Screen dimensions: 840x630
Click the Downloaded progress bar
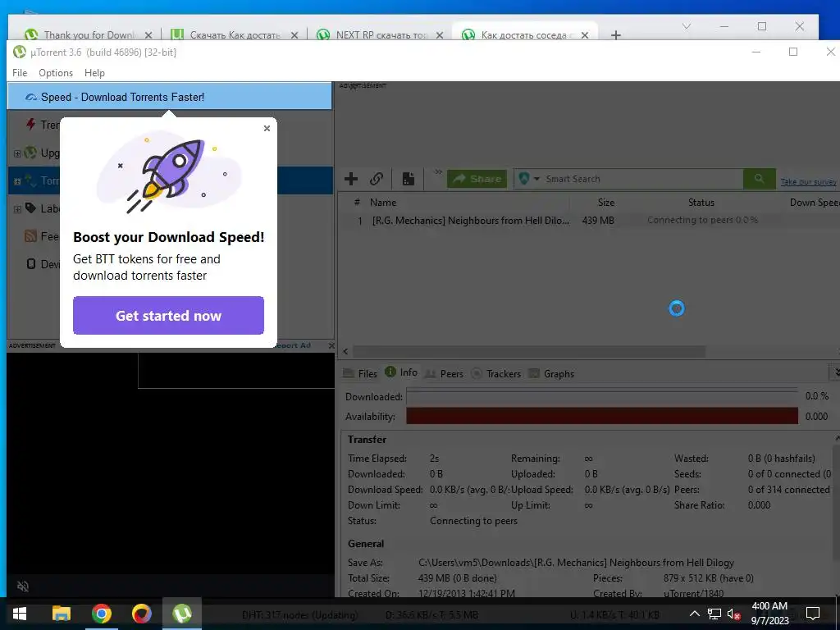click(602, 396)
